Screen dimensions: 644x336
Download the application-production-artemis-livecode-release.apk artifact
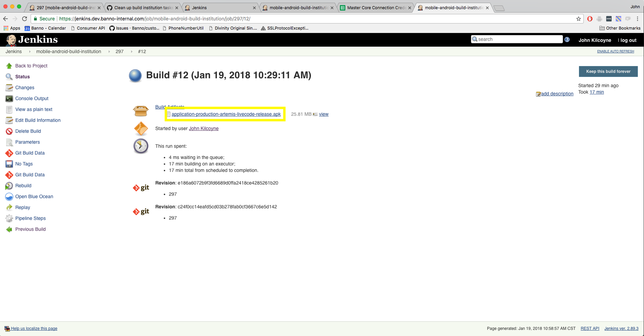coord(226,114)
